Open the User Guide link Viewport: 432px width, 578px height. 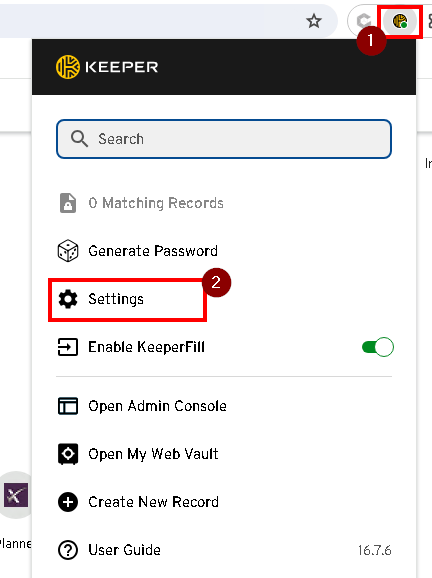pyautogui.click(x=124, y=550)
